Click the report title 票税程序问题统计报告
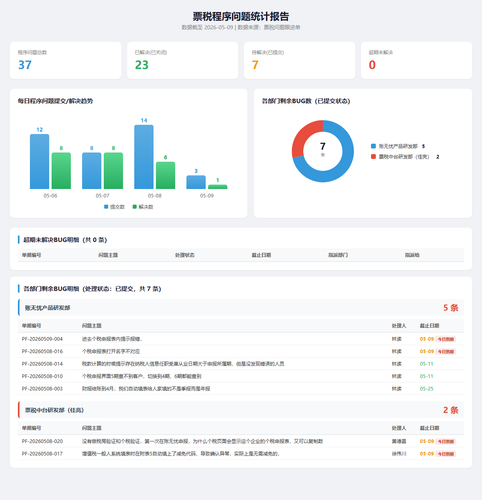The height and width of the screenshot is (500, 482). 241,16
